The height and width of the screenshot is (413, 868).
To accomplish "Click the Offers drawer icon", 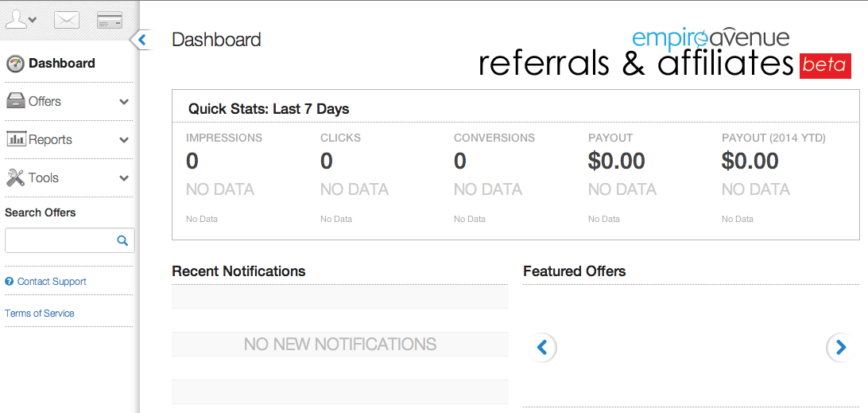I will (15, 101).
